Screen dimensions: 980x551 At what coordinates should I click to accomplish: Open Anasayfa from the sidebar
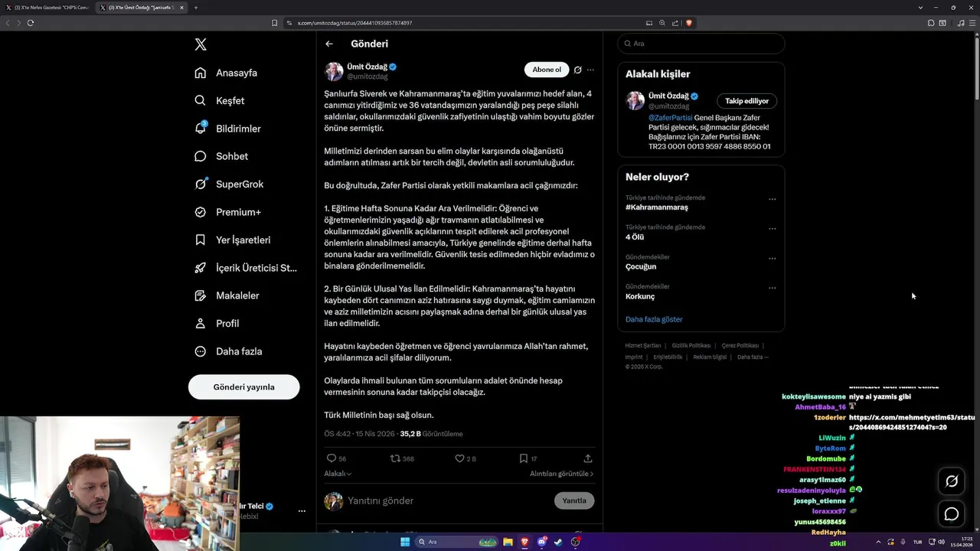coord(226,73)
